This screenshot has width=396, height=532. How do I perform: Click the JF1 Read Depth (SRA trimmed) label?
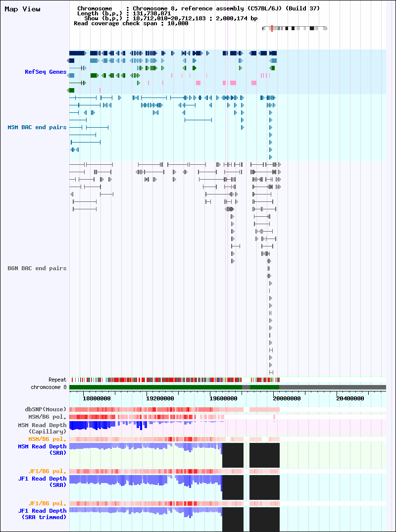pyautogui.click(x=43, y=514)
